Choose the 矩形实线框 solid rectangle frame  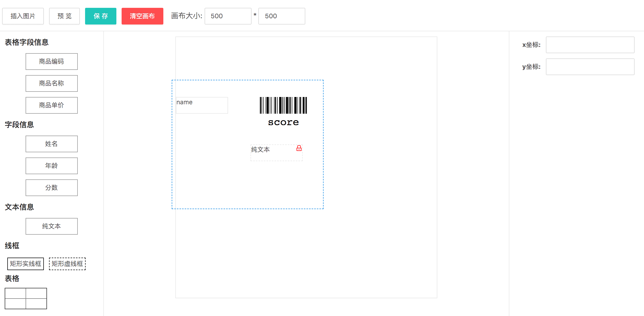pos(26,264)
